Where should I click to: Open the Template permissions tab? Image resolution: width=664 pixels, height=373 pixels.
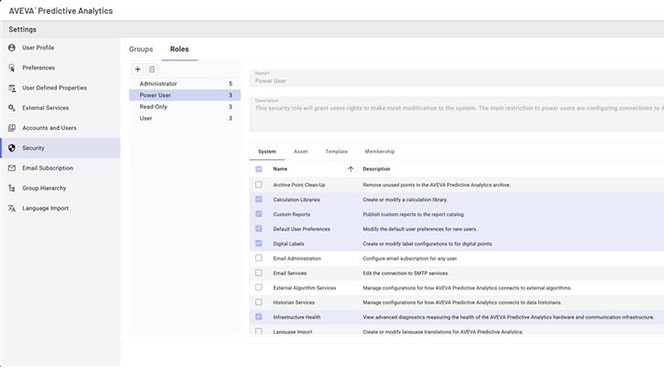(x=337, y=152)
